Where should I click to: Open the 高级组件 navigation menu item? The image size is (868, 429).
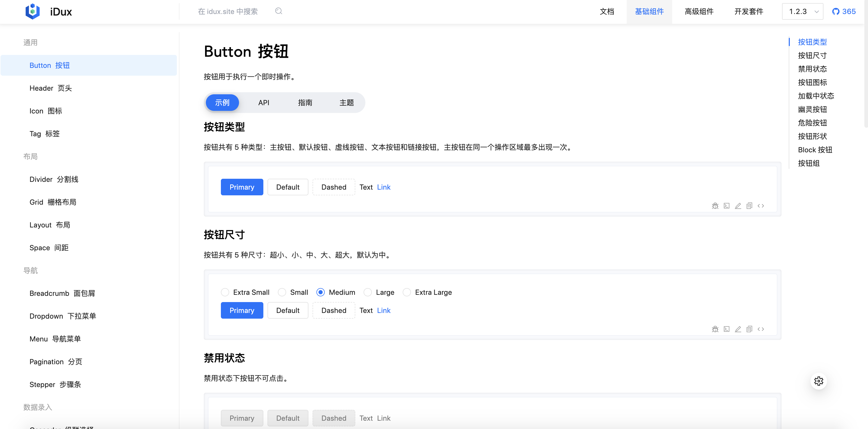[x=699, y=11]
